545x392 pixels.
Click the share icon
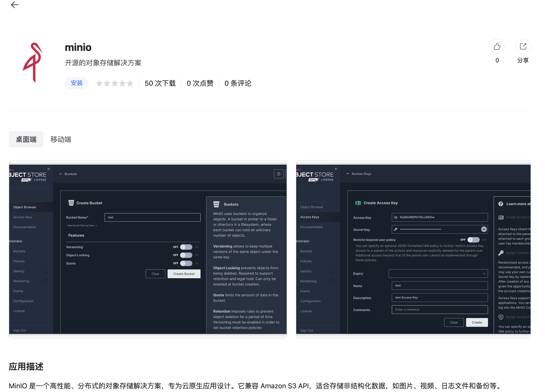click(x=523, y=46)
